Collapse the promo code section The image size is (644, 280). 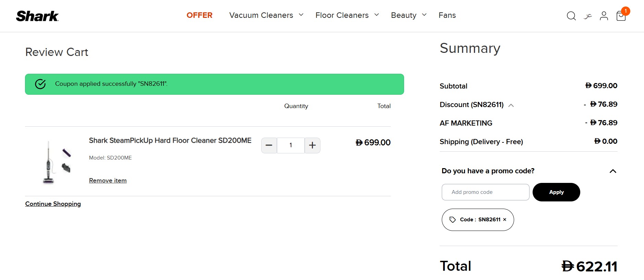tap(613, 171)
